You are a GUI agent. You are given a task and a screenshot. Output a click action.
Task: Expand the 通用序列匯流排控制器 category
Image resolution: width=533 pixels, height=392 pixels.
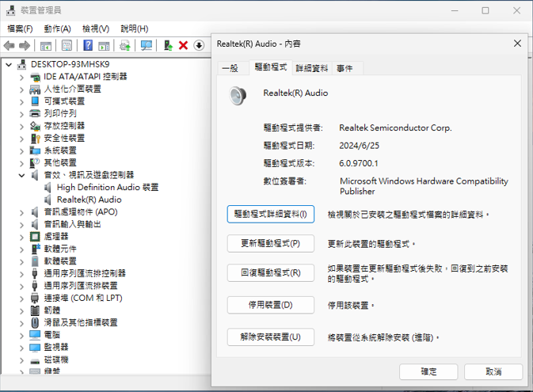point(21,274)
